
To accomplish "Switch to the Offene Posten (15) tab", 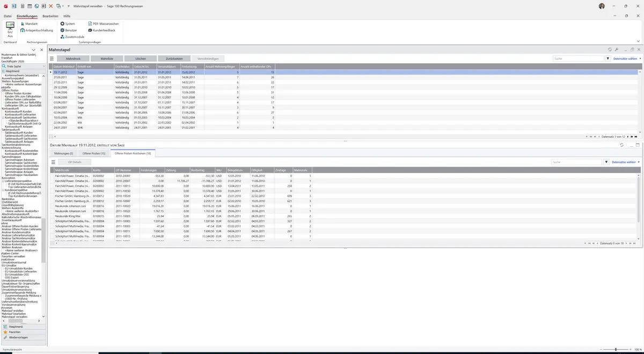I will [94, 153].
